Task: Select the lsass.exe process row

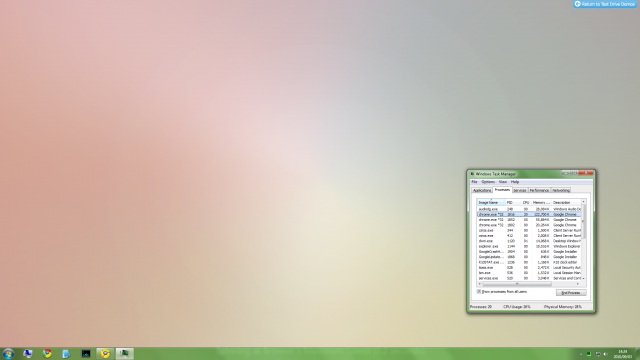Action: [529, 267]
